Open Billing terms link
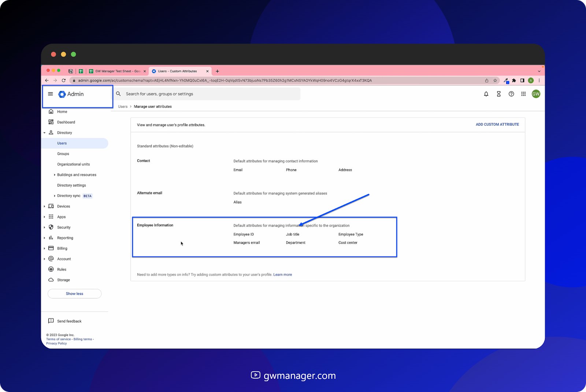 click(83, 339)
